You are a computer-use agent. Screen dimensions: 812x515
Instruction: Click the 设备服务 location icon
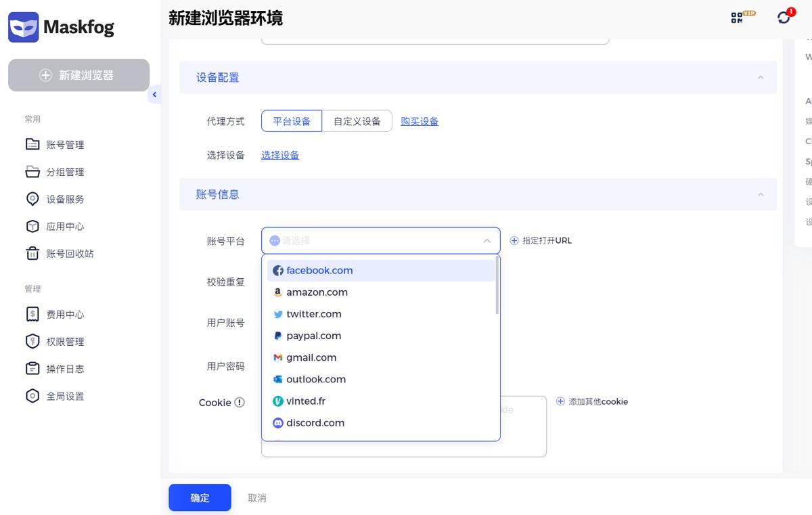click(32, 199)
